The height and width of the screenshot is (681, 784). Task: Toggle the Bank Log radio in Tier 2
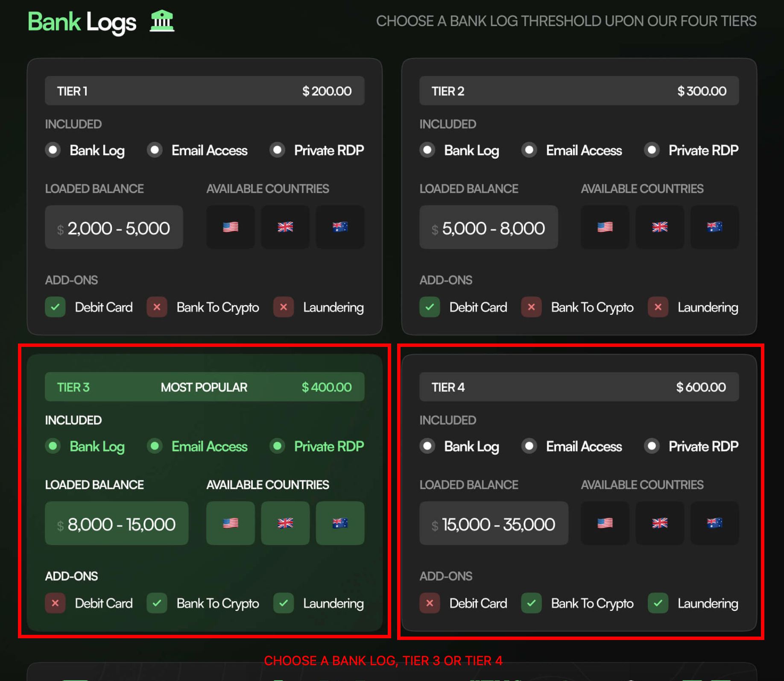(427, 150)
